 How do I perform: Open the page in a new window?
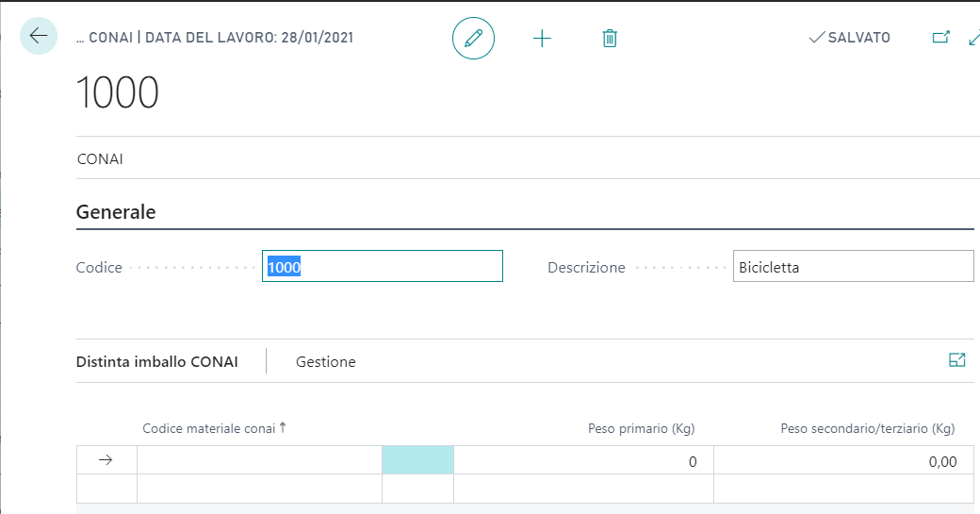(x=939, y=38)
